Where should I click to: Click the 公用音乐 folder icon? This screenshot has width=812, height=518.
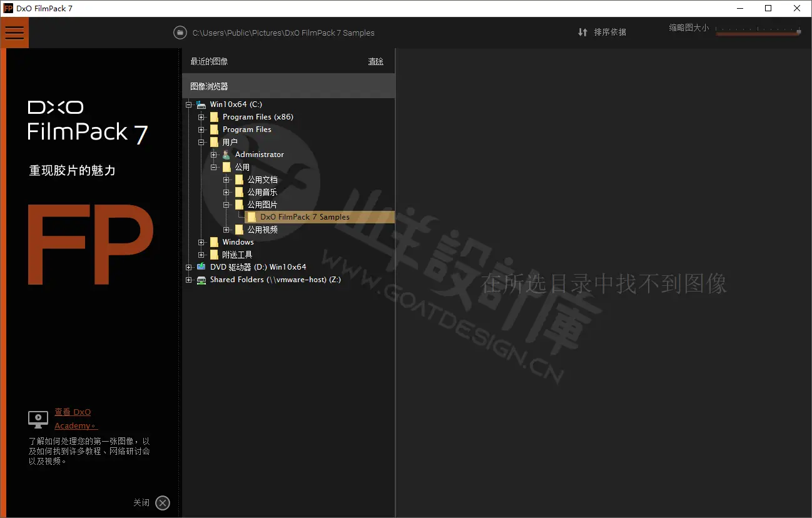pos(239,192)
